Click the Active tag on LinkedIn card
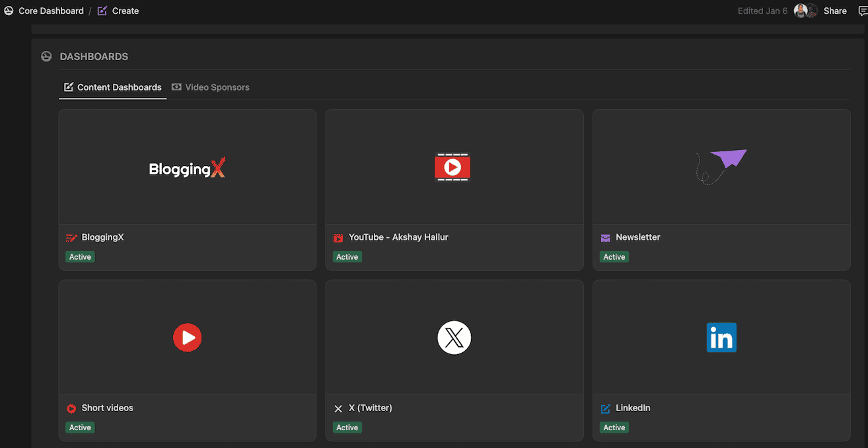The image size is (868, 448). coord(614,428)
